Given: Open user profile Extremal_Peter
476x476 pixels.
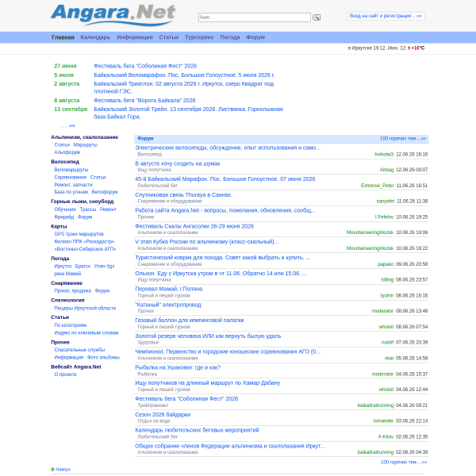Looking at the screenshot, I should 377,185.
